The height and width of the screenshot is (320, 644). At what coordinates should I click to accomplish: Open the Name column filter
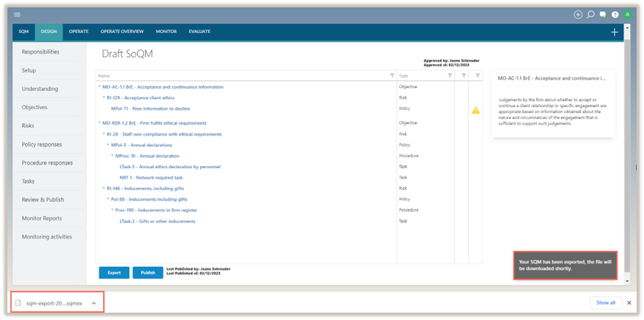[392, 76]
